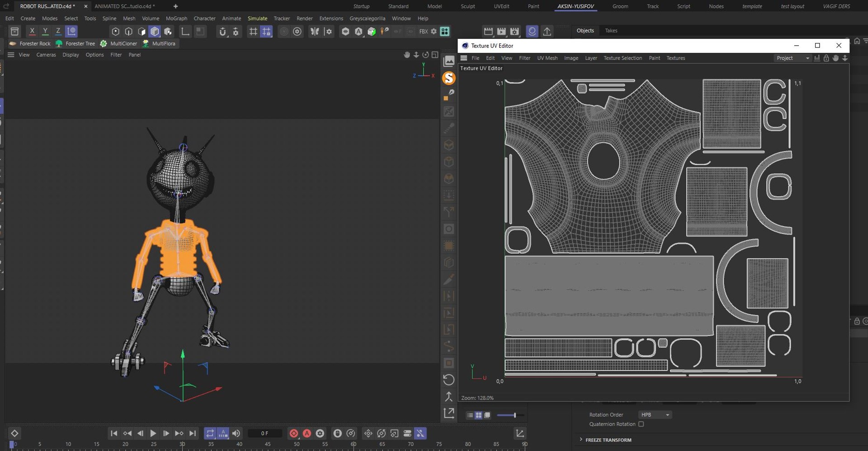Open the Simulate menu
The image size is (868, 451).
click(x=257, y=19)
